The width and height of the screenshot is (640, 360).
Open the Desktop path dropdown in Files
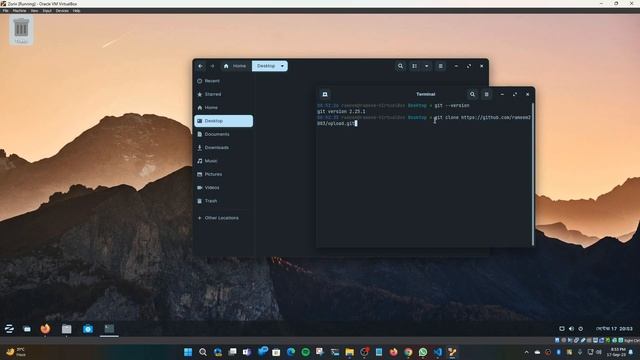[x=282, y=66]
